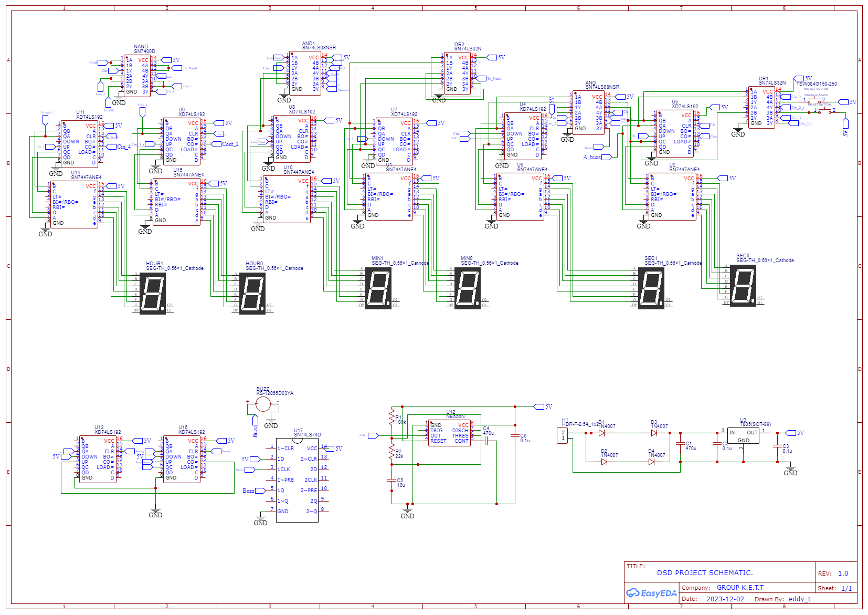Select the U13 XD74LS192 counter chip
Screen dimensions: 868x615
click(x=98, y=459)
